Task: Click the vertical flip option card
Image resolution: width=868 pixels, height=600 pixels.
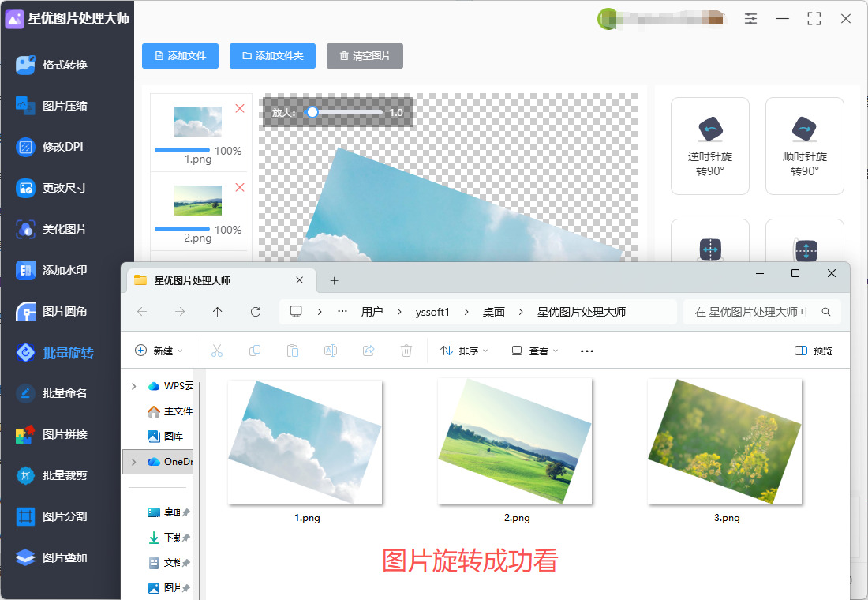Action: pos(804,241)
